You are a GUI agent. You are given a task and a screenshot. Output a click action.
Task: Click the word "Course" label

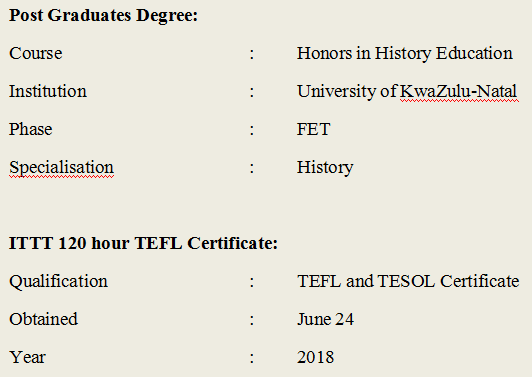click(36, 53)
